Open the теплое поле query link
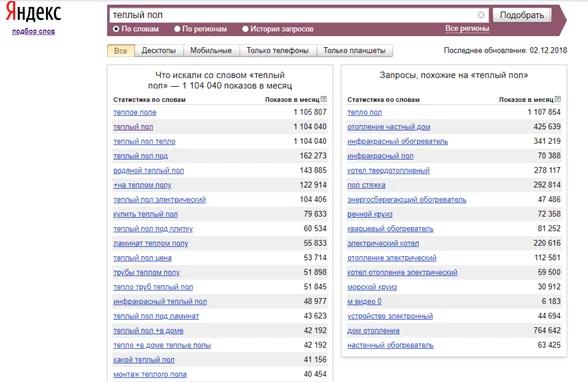This screenshot has width=588, height=382. point(135,112)
